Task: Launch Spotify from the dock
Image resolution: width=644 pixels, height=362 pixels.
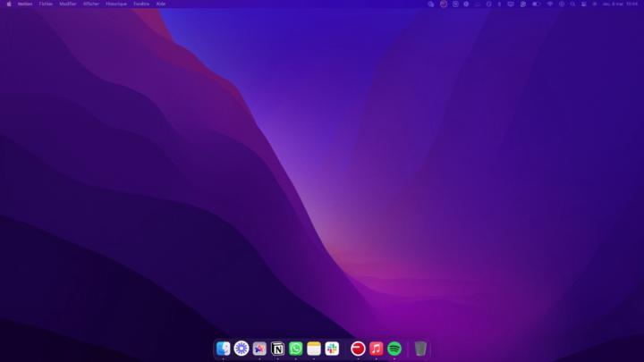Action: [x=394, y=349]
